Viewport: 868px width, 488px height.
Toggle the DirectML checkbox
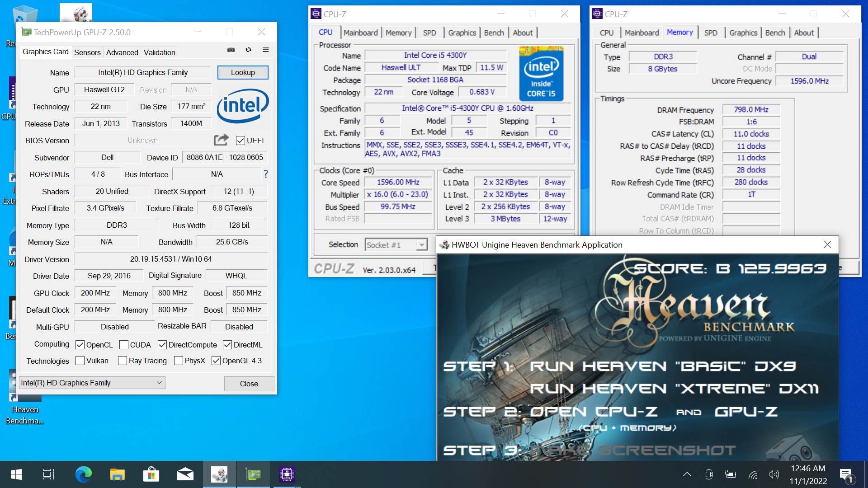point(227,345)
